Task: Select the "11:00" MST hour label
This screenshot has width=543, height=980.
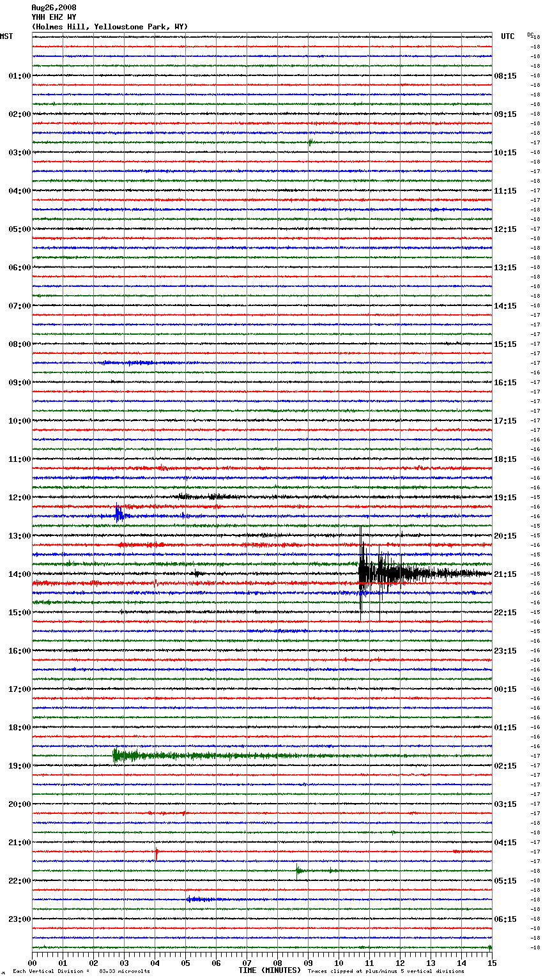Action: pyautogui.click(x=20, y=459)
